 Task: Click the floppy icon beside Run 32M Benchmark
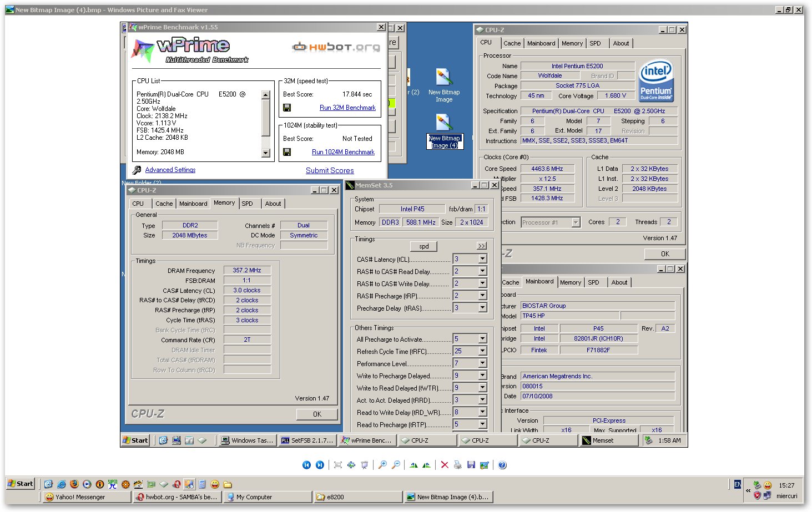[287, 108]
